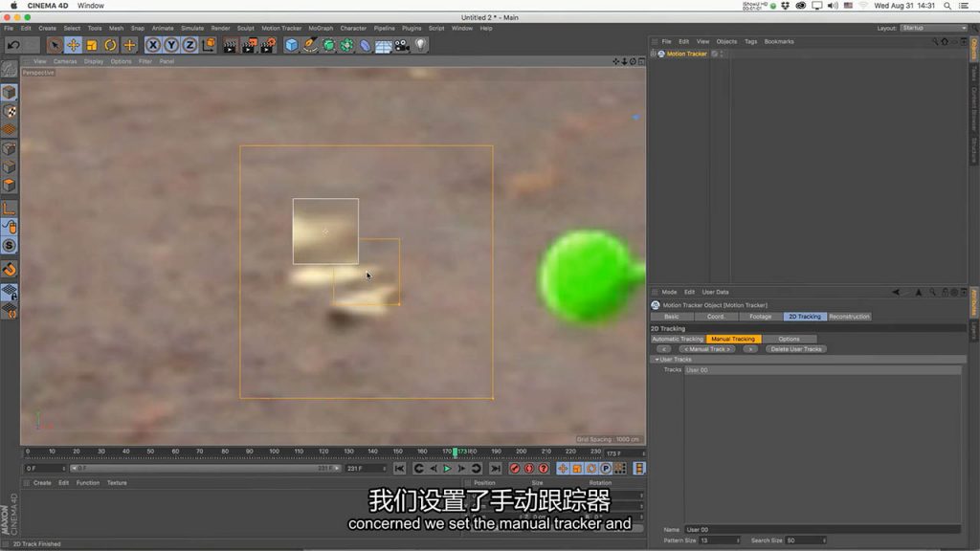The image size is (980, 551).
Task: Open the Automatic Tracking sub-tab
Action: (x=678, y=340)
